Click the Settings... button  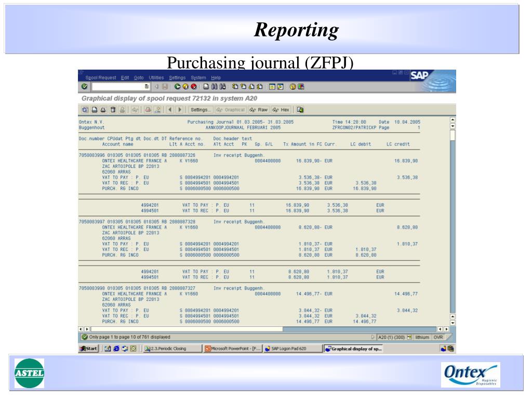[x=200, y=110]
